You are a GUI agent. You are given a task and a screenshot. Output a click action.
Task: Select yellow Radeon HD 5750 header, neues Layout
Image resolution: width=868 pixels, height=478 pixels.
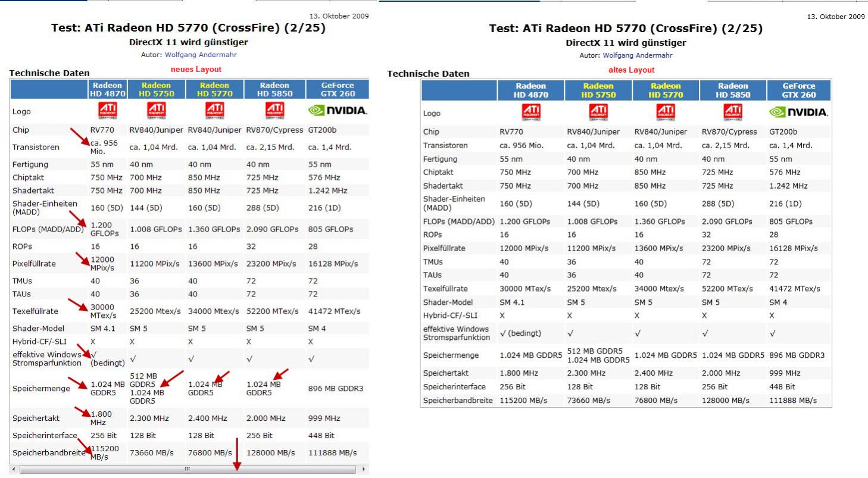[156, 89]
